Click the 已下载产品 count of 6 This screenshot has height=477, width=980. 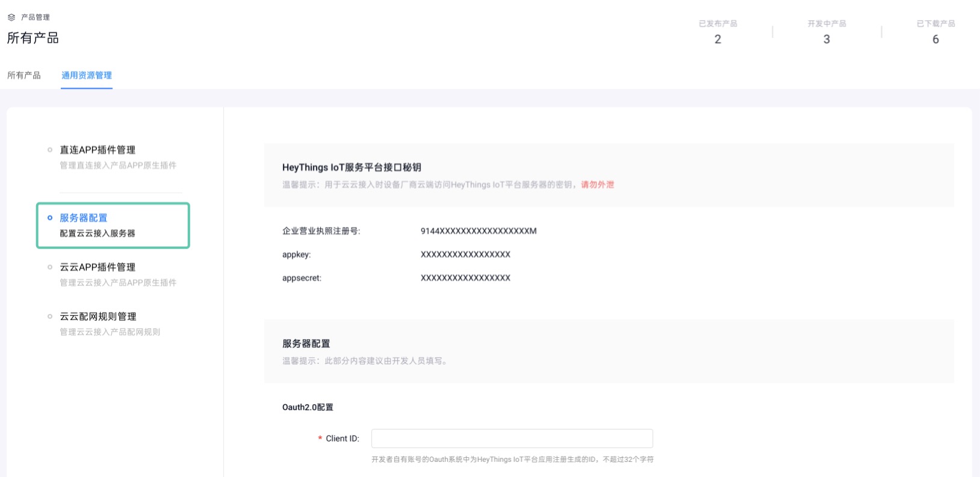935,39
